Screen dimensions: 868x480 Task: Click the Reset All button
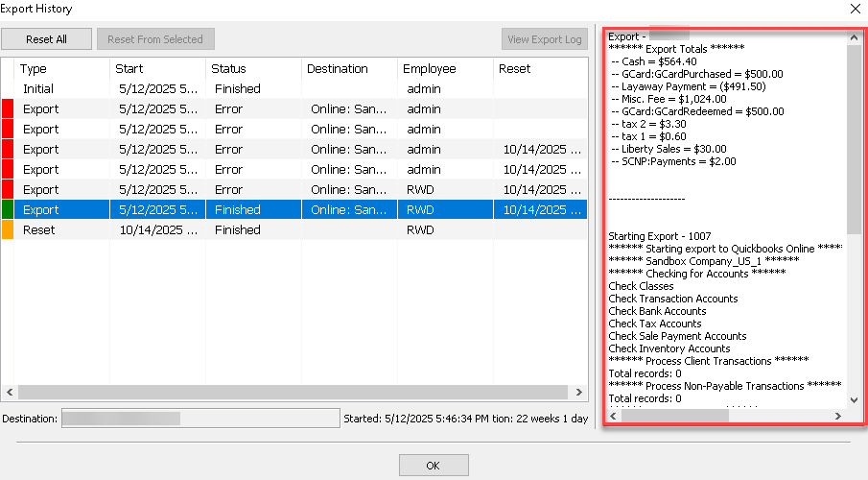point(46,39)
